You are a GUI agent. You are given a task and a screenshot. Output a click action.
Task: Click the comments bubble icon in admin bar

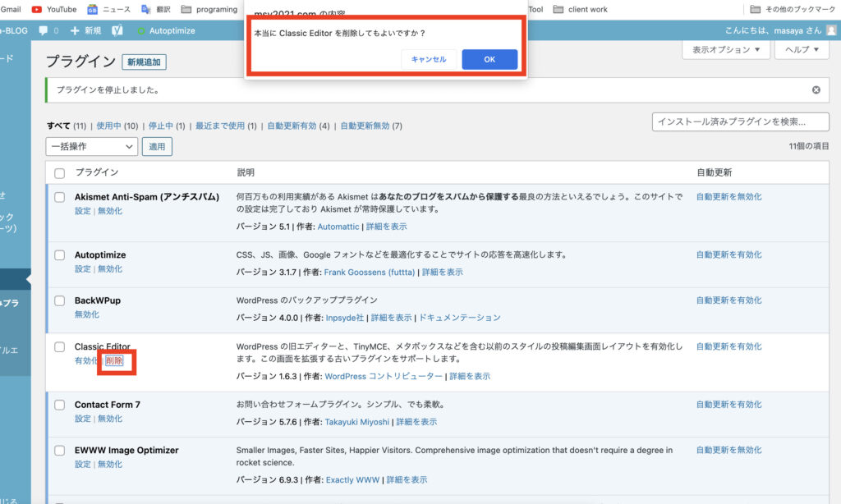(44, 30)
